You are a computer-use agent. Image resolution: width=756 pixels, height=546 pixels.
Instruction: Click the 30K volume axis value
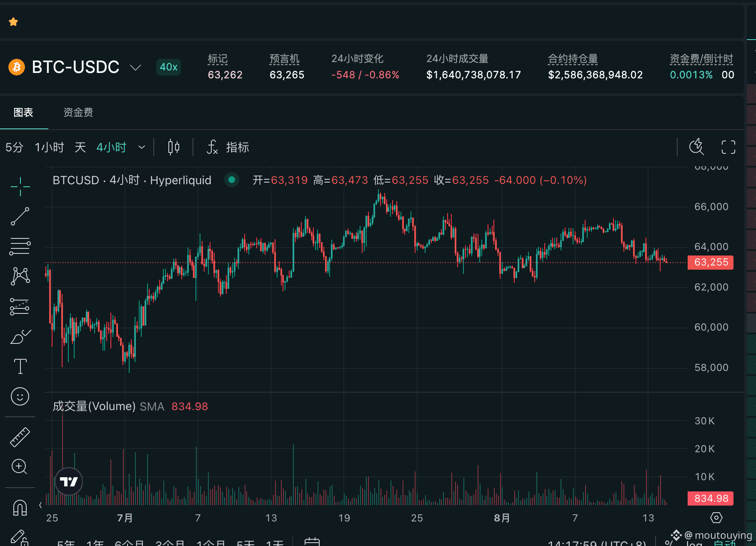point(704,421)
